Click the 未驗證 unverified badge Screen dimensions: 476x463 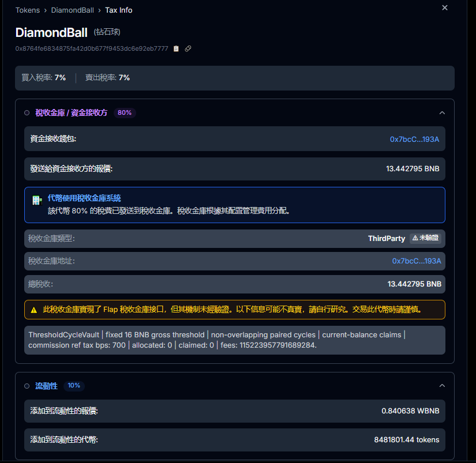click(x=425, y=238)
